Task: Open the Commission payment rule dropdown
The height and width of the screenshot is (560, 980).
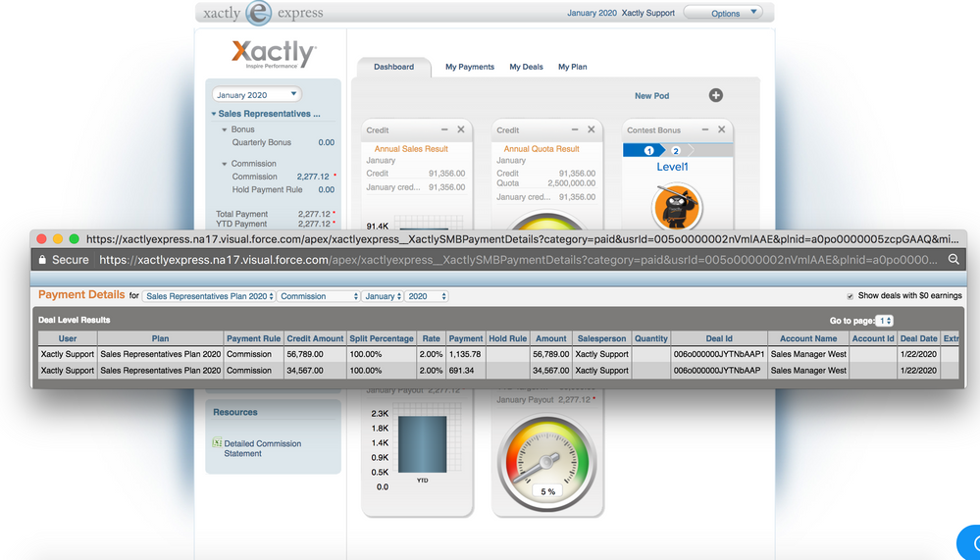Action: click(x=318, y=296)
